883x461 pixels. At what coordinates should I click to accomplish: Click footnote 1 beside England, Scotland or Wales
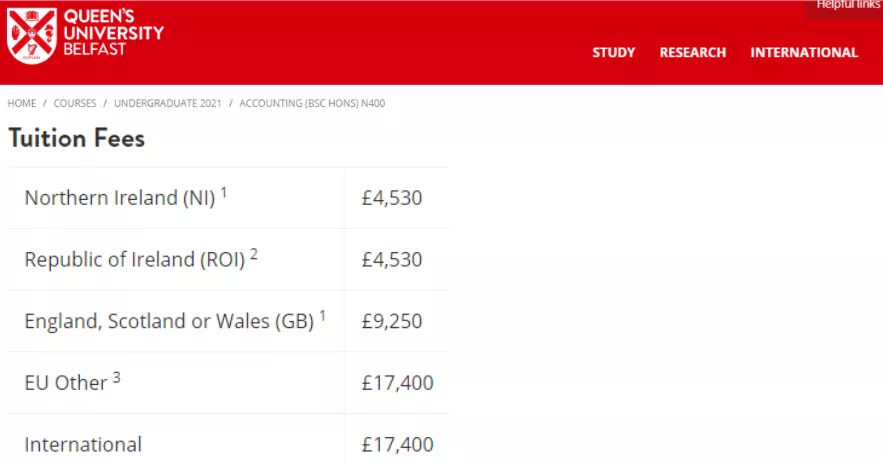(323, 315)
